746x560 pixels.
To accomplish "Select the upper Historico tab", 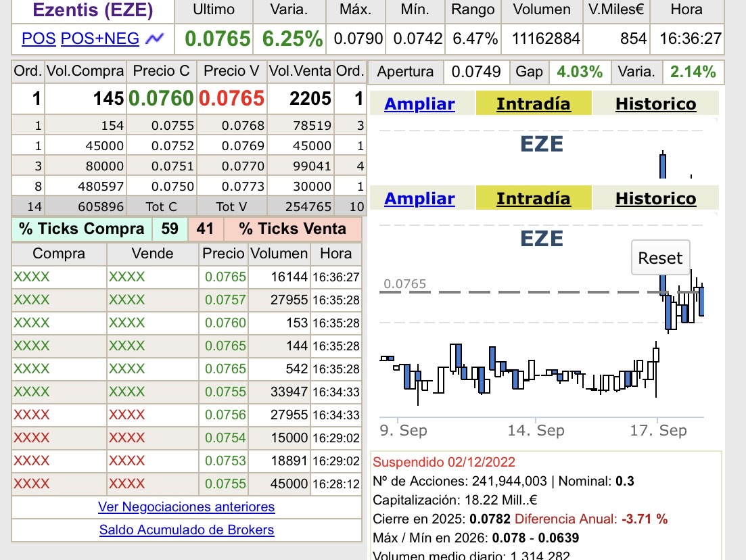I will pyautogui.click(x=655, y=103).
